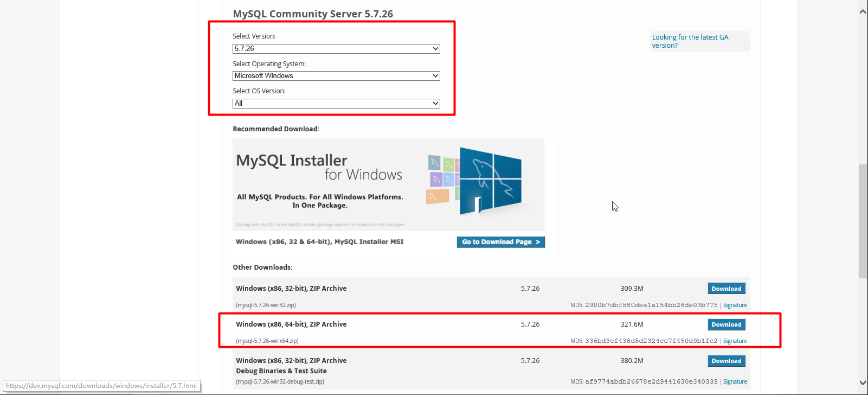Click the Go to Download Page button
The height and width of the screenshot is (395, 868).
pyautogui.click(x=501, y=242)
